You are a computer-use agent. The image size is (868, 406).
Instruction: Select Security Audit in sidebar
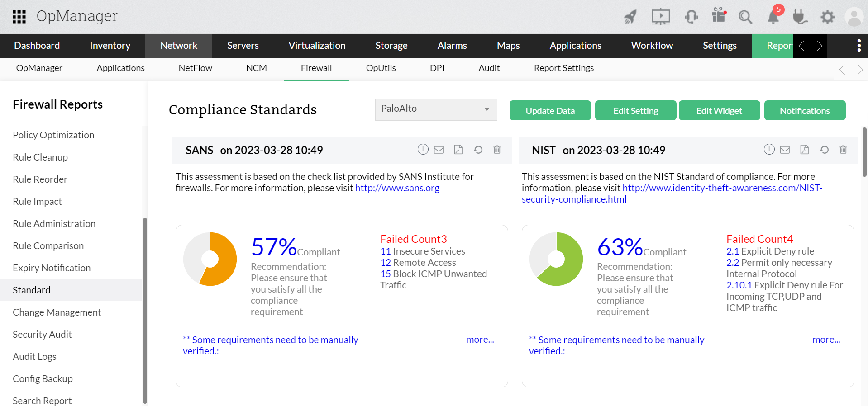(x=42, y=334)
